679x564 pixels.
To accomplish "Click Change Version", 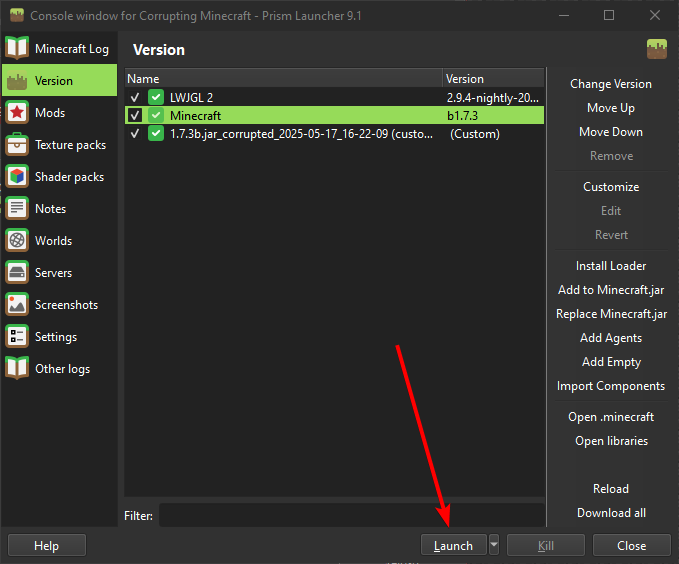I will [x=611, y=84].
